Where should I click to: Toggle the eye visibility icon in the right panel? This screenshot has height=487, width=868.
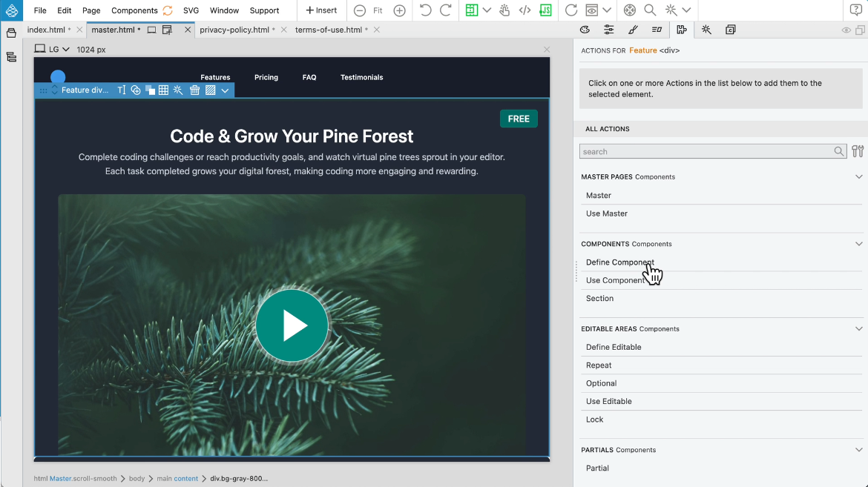click(x=846, y=30)
